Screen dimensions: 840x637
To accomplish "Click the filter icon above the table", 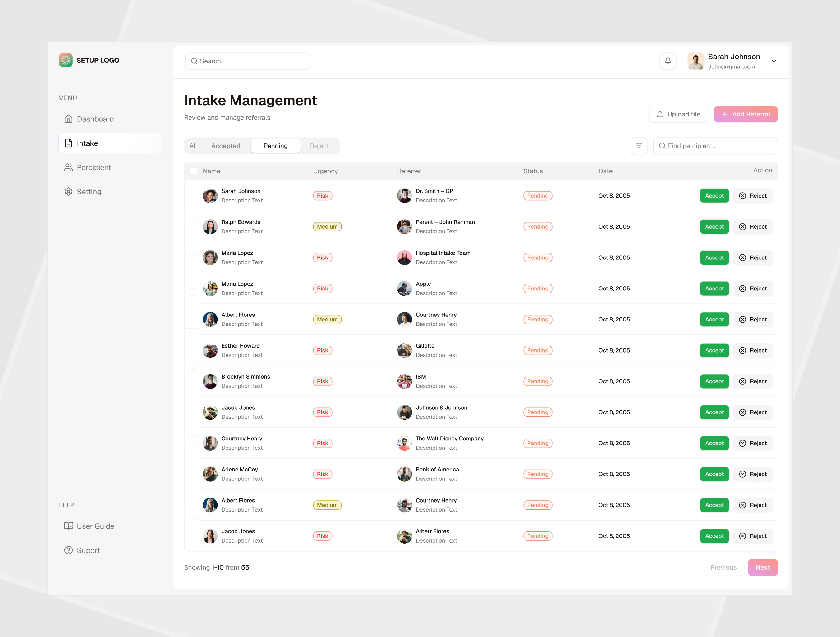I will 639,145.
